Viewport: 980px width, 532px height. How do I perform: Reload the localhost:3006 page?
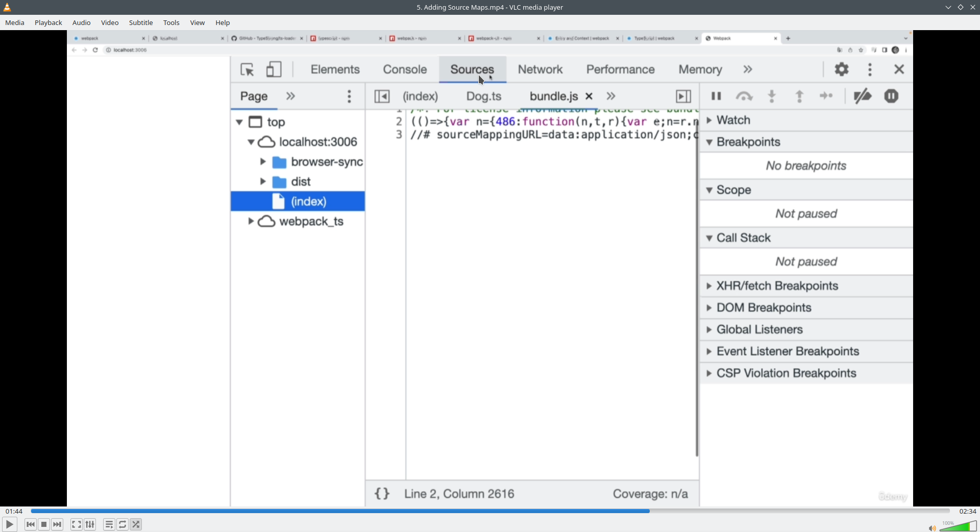point(95,50)
